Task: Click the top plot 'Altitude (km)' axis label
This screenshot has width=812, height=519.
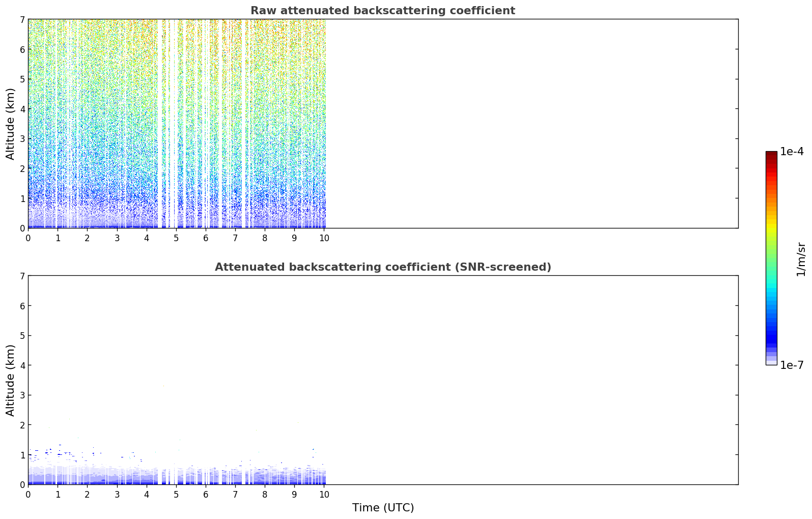Action: coord(11,124)
